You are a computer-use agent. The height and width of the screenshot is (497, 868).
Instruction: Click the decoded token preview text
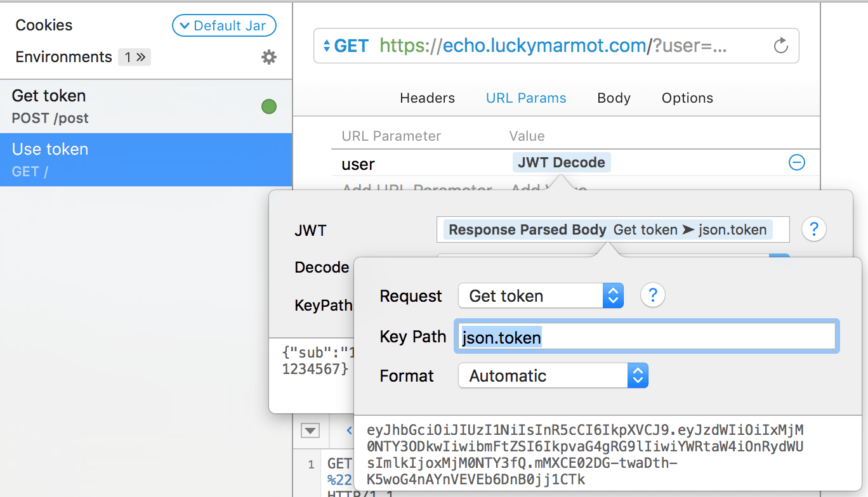(x=584, y=455)
